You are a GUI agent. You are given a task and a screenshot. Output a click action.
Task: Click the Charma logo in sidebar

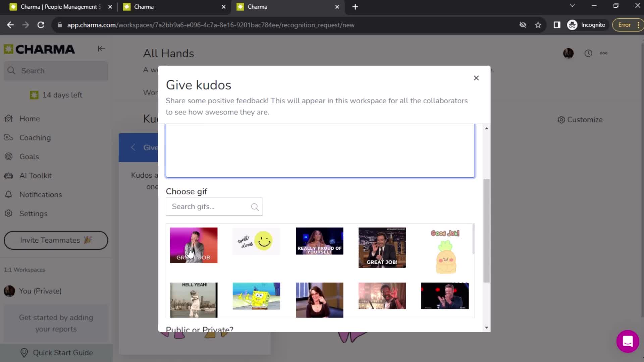click(39, 49)
